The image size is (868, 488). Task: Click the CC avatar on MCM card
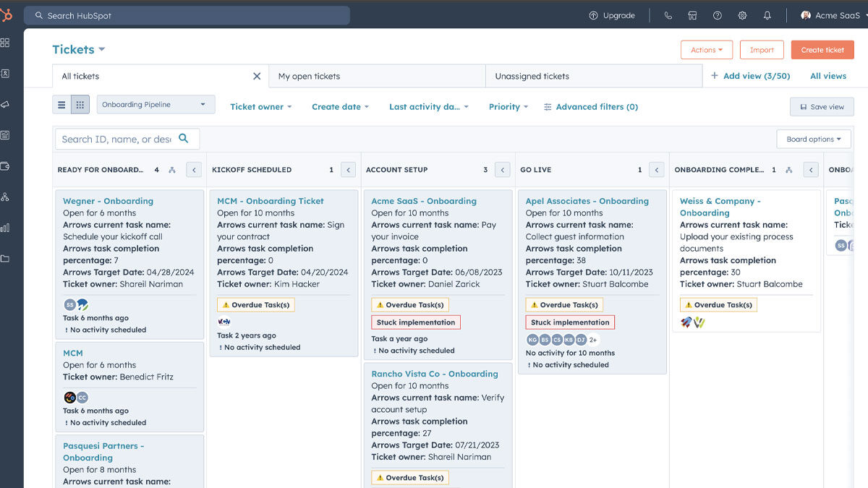coord(82,398)
